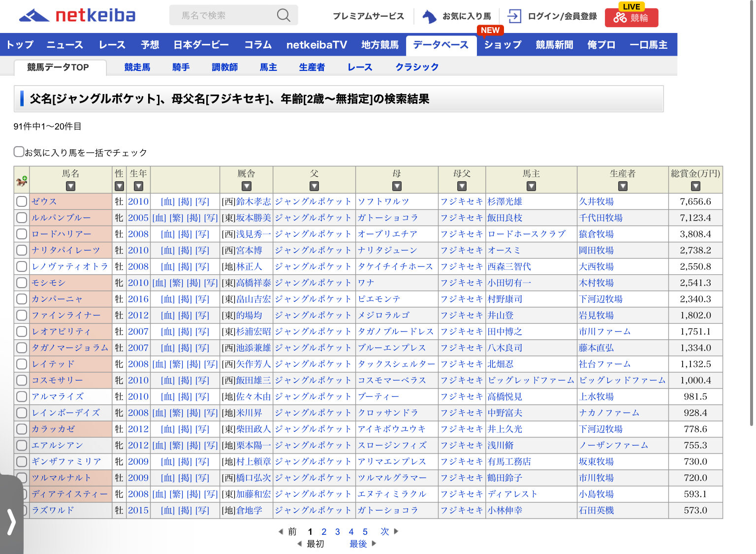The height and width of the screenshot is (554, 756).
Task: Go to page 3 of results
Action: 337,532
